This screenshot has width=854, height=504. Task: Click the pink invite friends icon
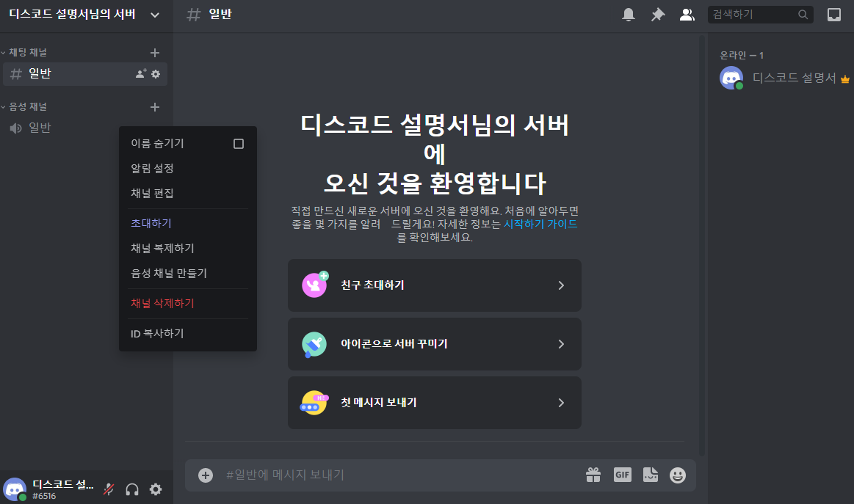point(315,285)
